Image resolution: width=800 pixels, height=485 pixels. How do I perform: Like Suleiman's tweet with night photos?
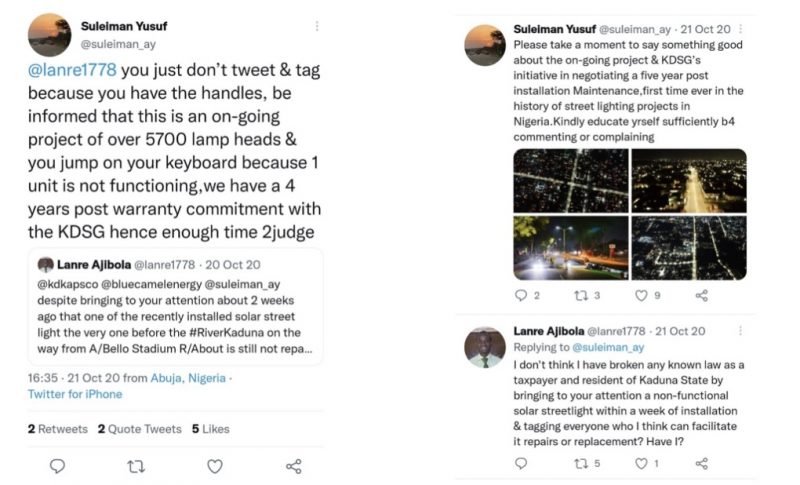(x=641, y=295)
